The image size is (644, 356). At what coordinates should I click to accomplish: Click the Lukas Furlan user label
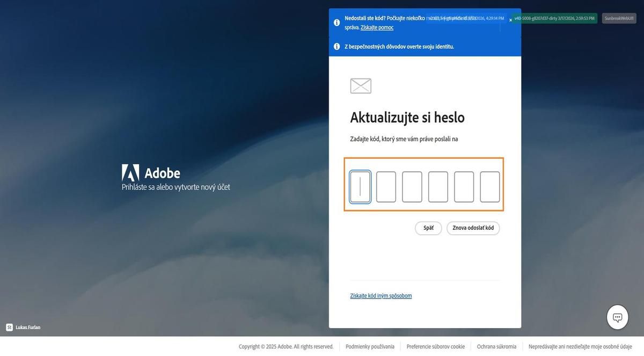(x=27, y=326)
